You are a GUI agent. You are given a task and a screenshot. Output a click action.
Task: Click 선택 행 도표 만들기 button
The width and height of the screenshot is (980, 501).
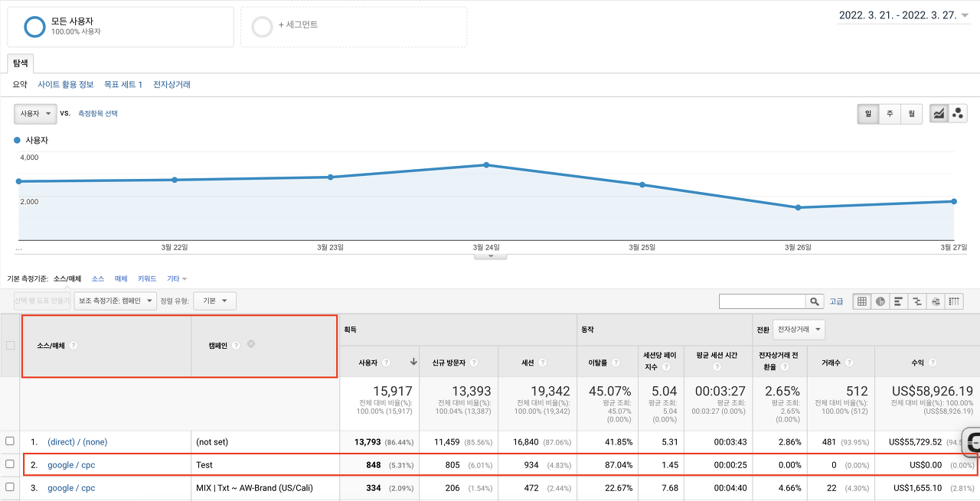coord(42,301)
